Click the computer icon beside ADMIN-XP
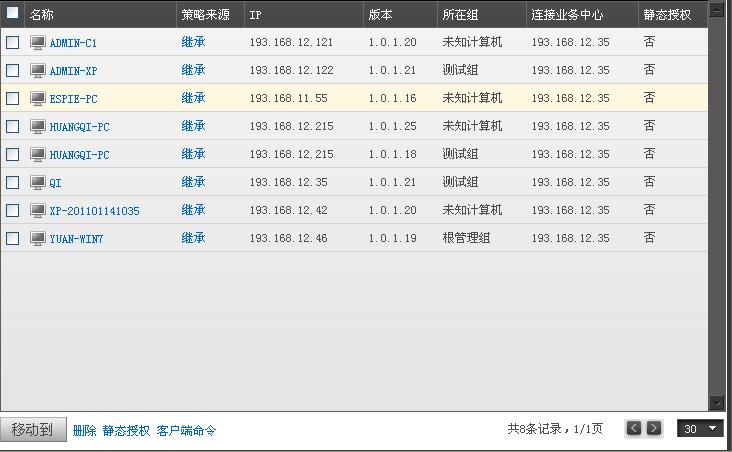This screenshot has height=452, width=732. pos(38,71)
